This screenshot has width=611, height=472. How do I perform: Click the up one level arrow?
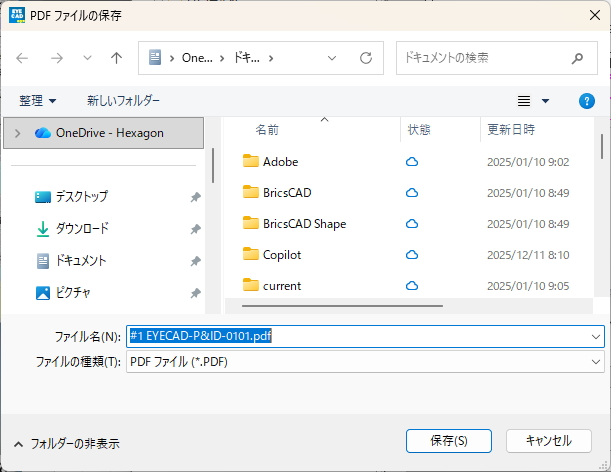tap(116, 58)
